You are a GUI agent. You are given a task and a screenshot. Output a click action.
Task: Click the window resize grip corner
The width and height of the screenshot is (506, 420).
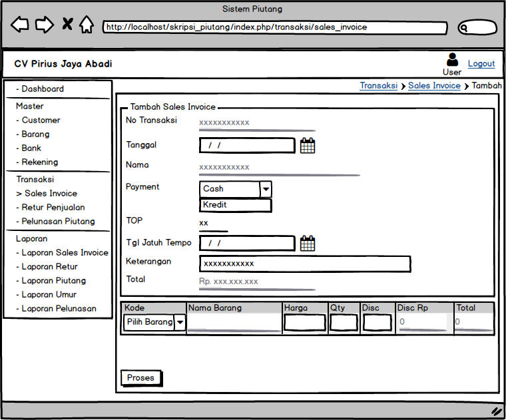[x=497, y=411]
